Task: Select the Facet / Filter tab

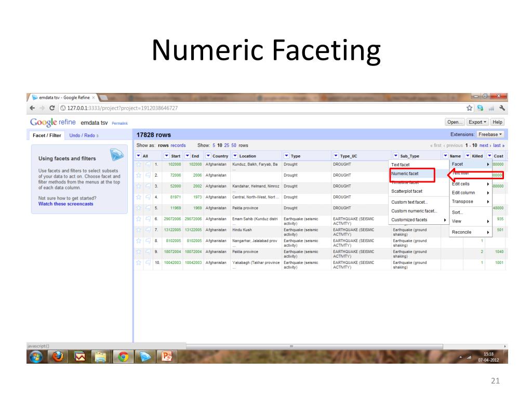Action: pos(47,136)
